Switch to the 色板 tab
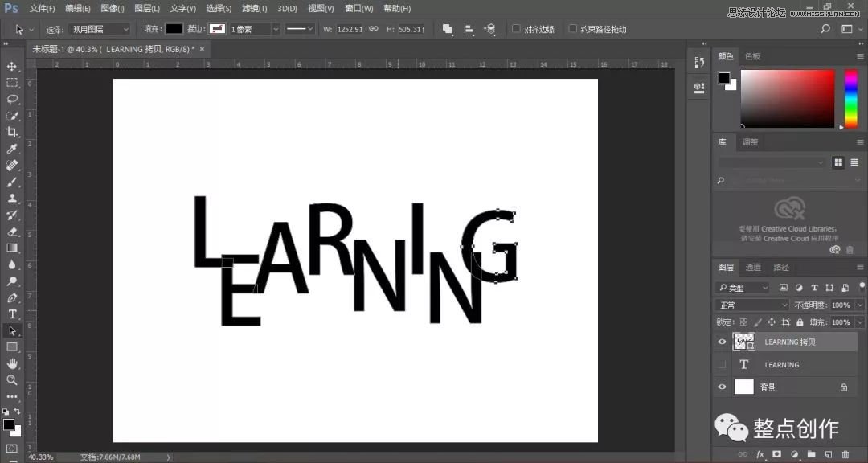The height and width of the screenshot is (463, 868). pos(752,56)
